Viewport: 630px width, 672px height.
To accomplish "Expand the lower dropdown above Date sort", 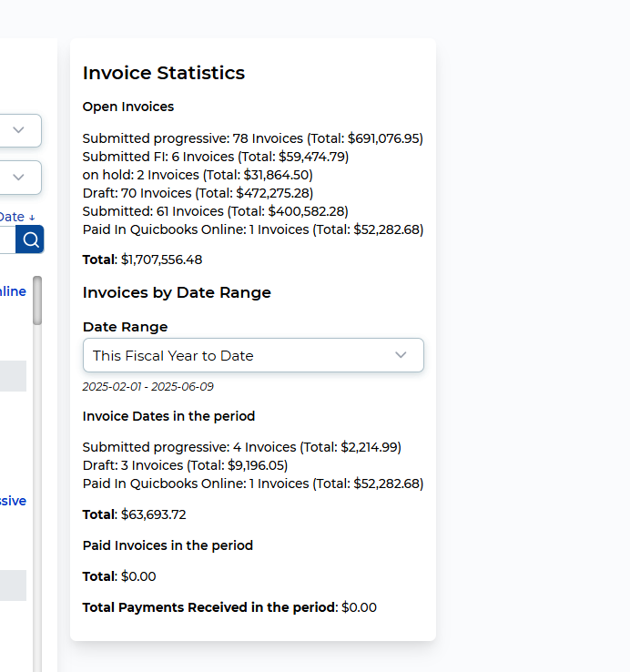I will tap(20, 178).
